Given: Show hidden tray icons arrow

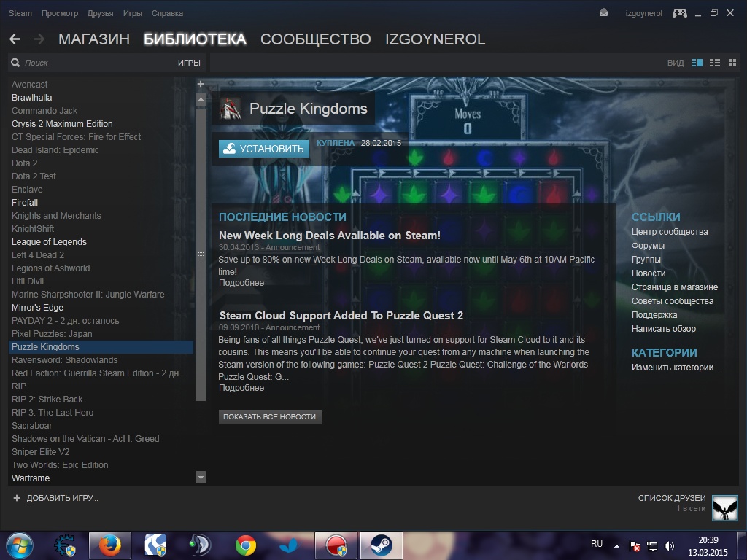Looking at the screenshot, I should [x=616, y=546].
